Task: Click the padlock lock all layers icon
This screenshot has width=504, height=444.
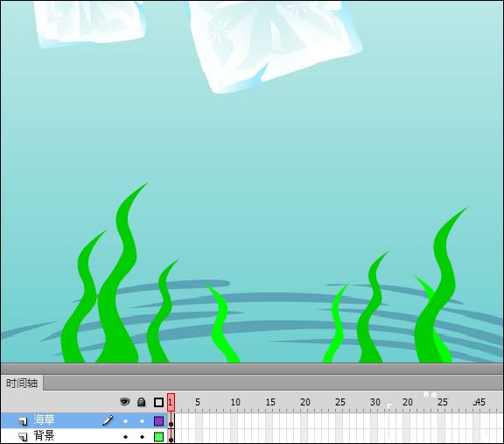Action: coord(142,402)
